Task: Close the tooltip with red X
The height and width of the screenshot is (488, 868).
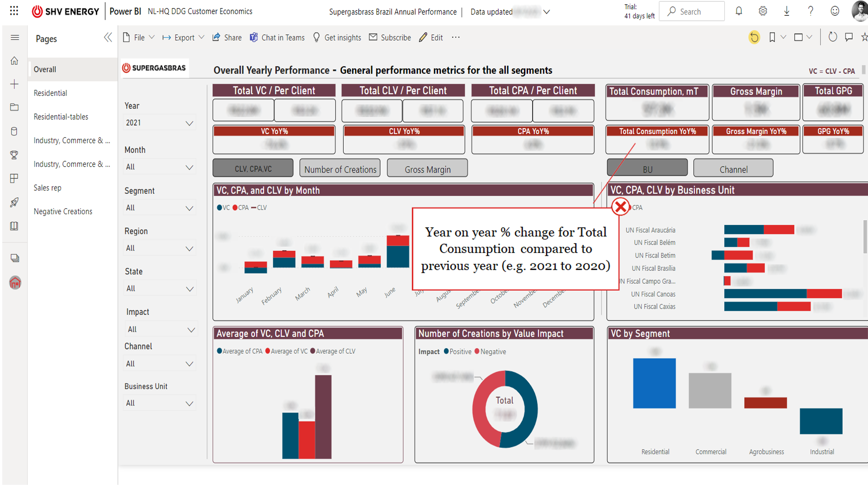Action: (x=621, y=207)
